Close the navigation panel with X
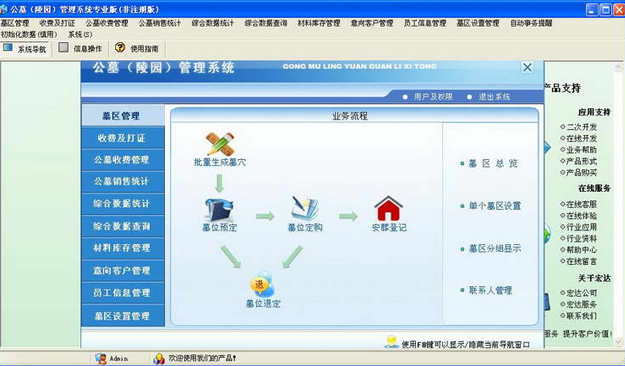The image size is (625, 366). pyautogui.click(x=527, y=67)
